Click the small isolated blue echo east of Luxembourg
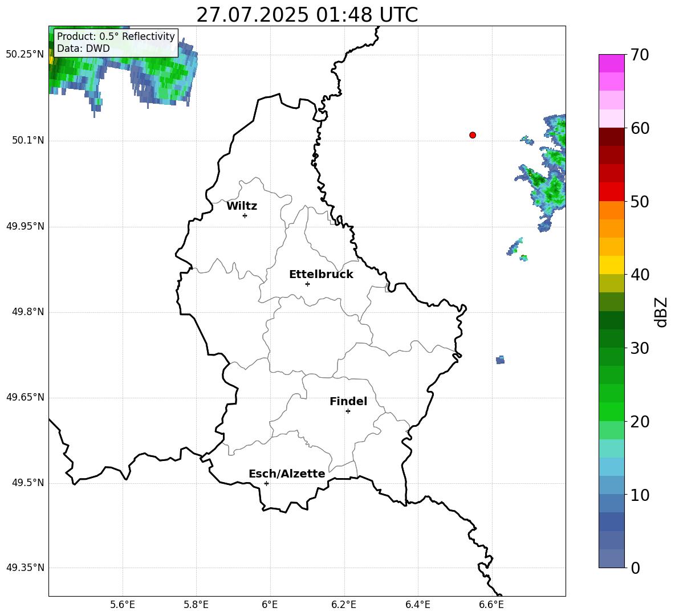Image resolution: width=675 pixels, height=616 pixels. point(500,360)
